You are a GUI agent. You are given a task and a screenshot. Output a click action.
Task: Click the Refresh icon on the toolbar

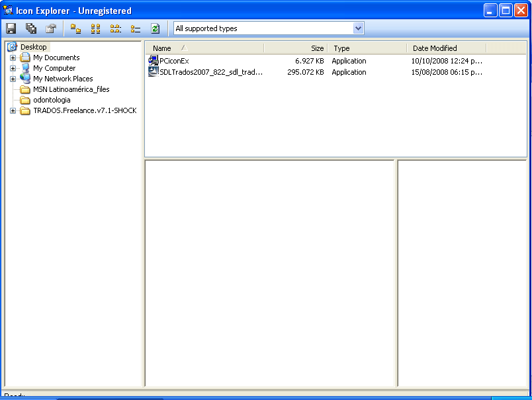[x=155, y=28]
